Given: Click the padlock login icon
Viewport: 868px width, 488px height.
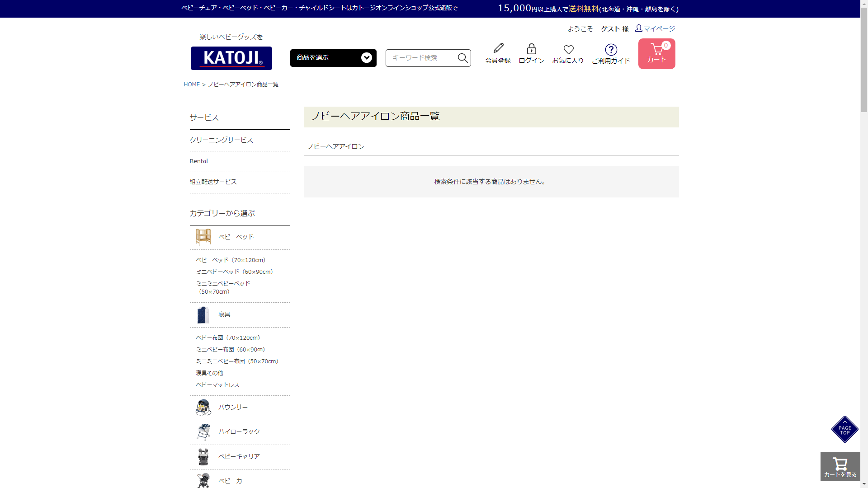Looking at the screenshot, I should point(531,49).
